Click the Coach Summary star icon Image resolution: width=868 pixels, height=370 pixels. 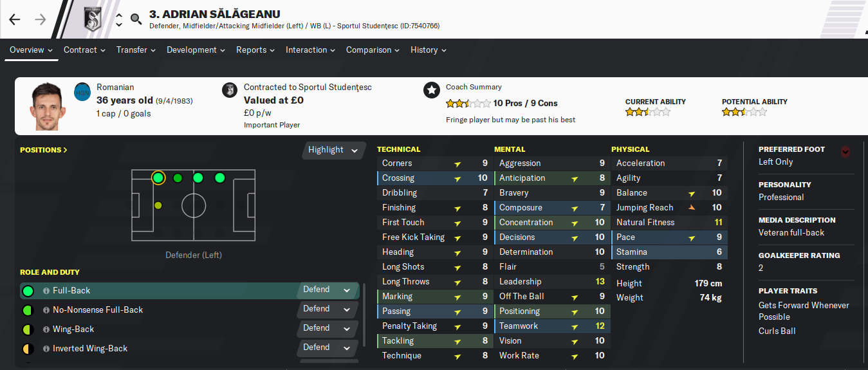(432, 90)
